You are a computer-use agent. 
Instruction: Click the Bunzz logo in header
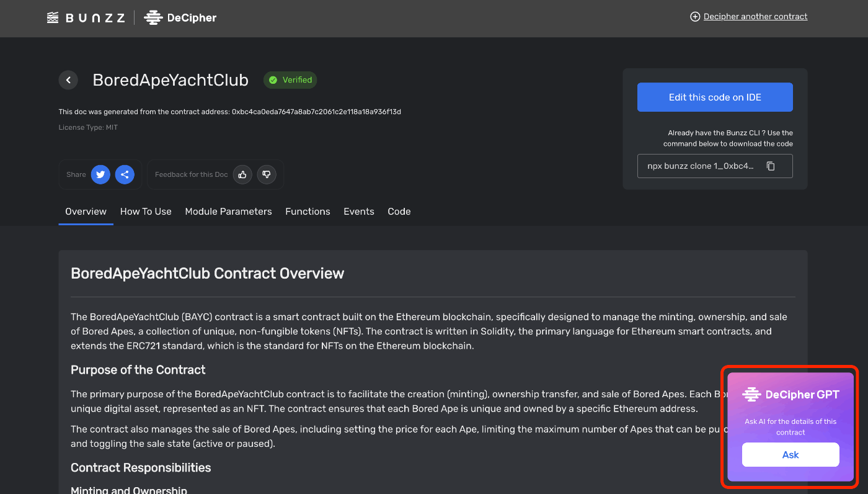[x=86, y=17]
